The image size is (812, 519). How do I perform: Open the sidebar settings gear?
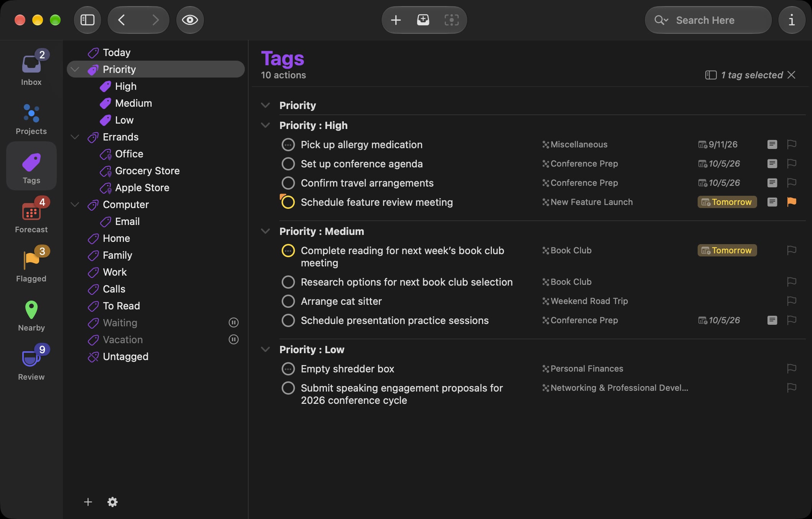point(112,502)
